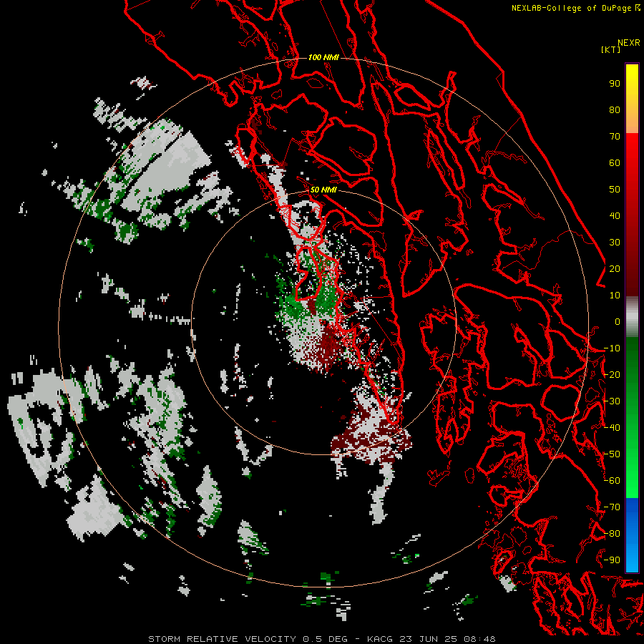Click the 60 value on velocity scale

click(x=615, y=162)
